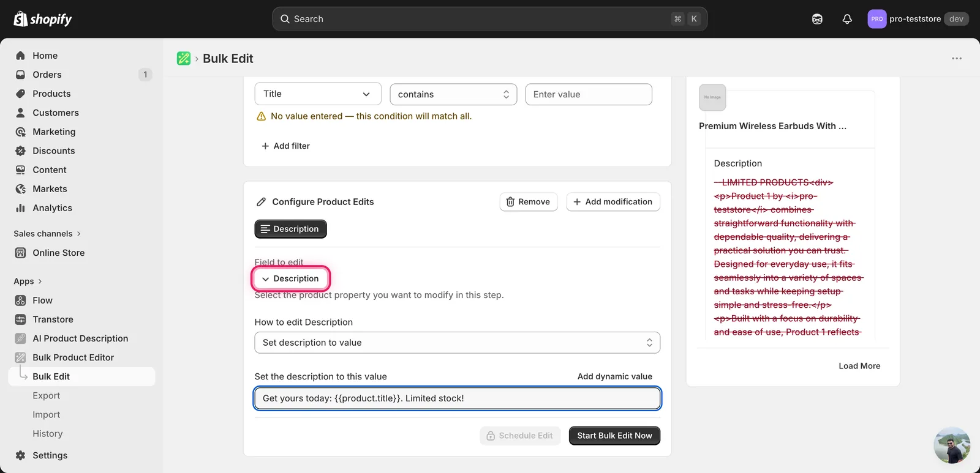Open the three-dot page menu
Screen dimensions: 980x473
click(x=957, y=58)
